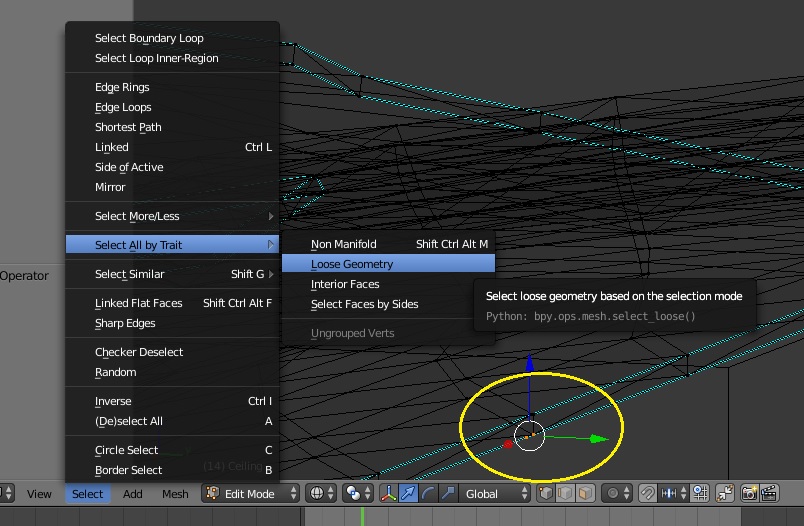
Task: Choose Loose Geometry in submenu
Action: pyautogui.click(x=389, y=264)
